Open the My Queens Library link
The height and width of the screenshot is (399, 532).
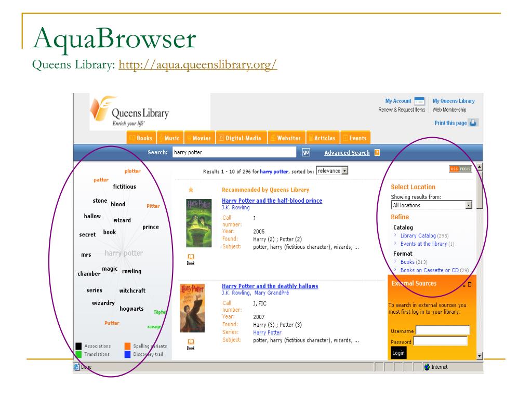[454, 101]
